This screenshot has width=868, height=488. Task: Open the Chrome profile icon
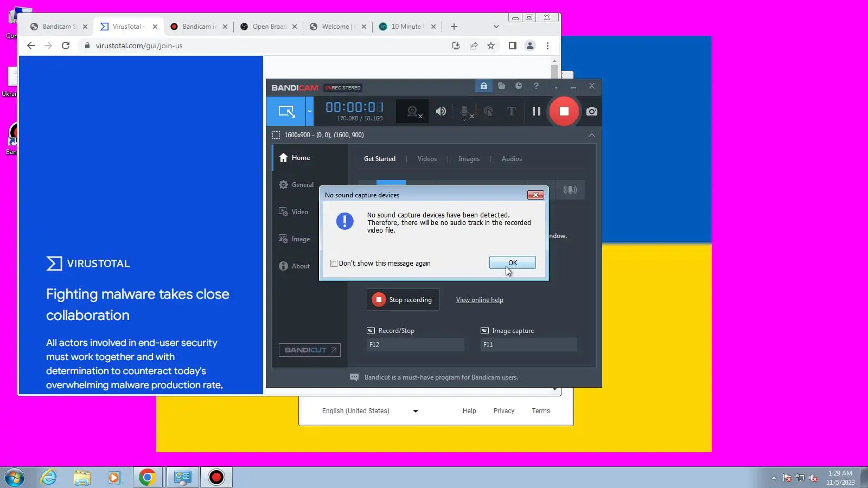[x=530, y=46]
